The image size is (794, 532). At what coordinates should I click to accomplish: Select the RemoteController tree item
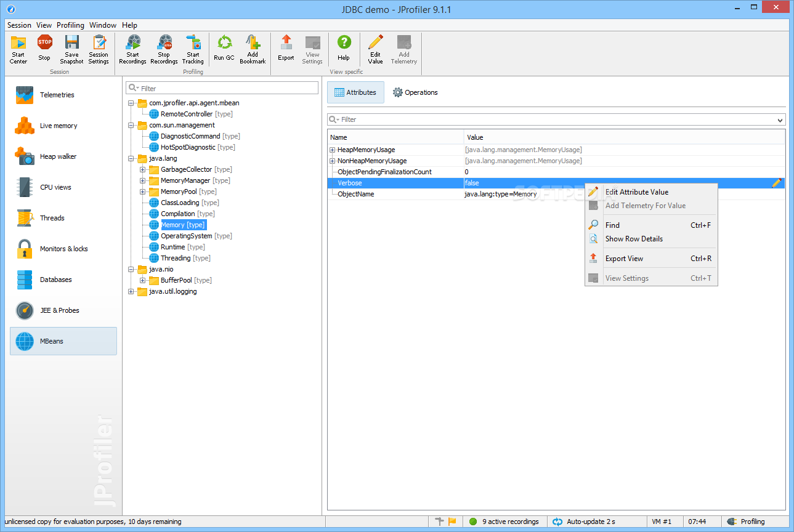click(x=190, y=114)
